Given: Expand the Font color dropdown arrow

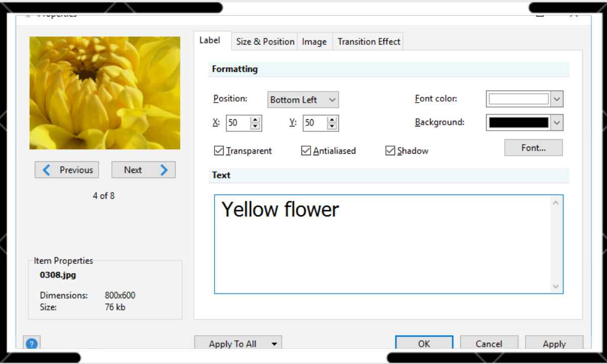Looking at the screenshot, I should (557, 99).
